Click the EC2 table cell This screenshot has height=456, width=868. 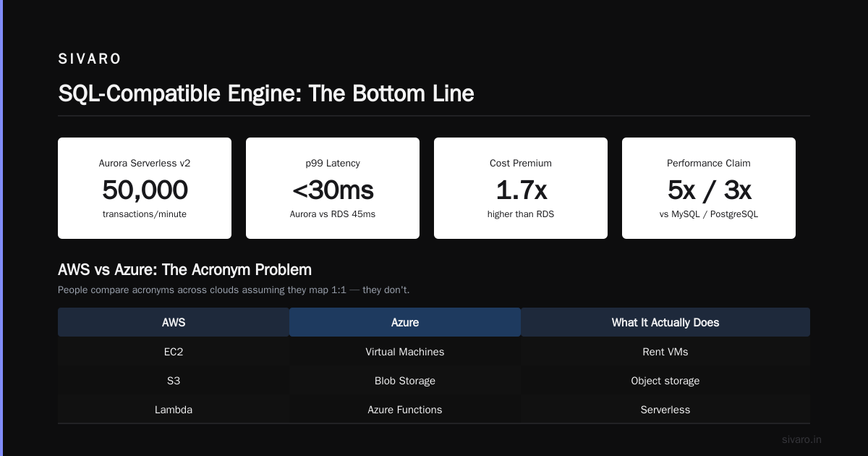click(174, 352)
